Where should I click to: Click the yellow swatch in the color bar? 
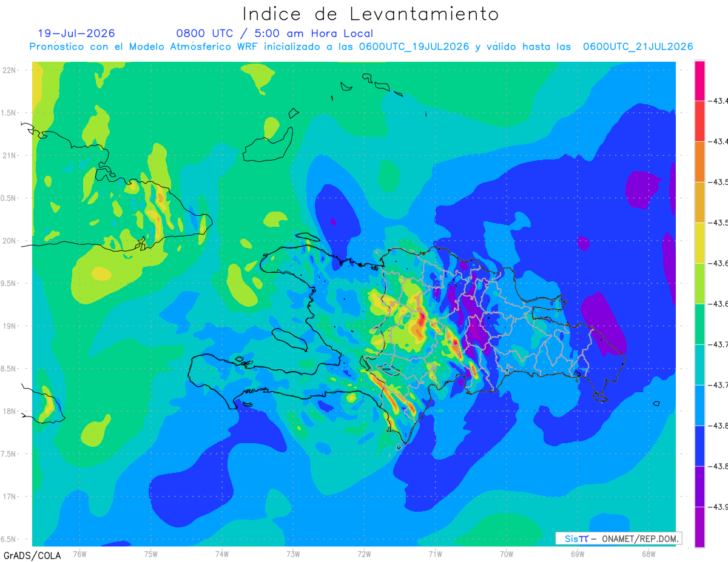699,243
